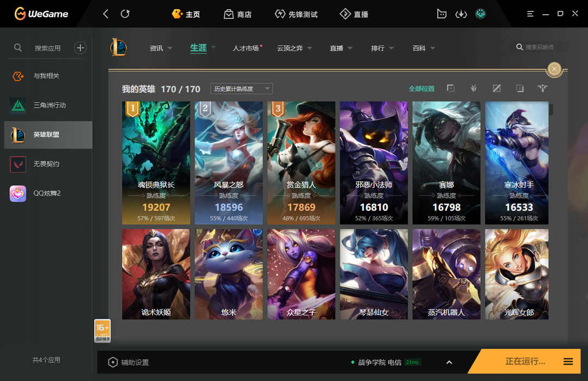The image size is (588, 381).
Task: Open the 光辉女郎 hero card
Action: 517,274
